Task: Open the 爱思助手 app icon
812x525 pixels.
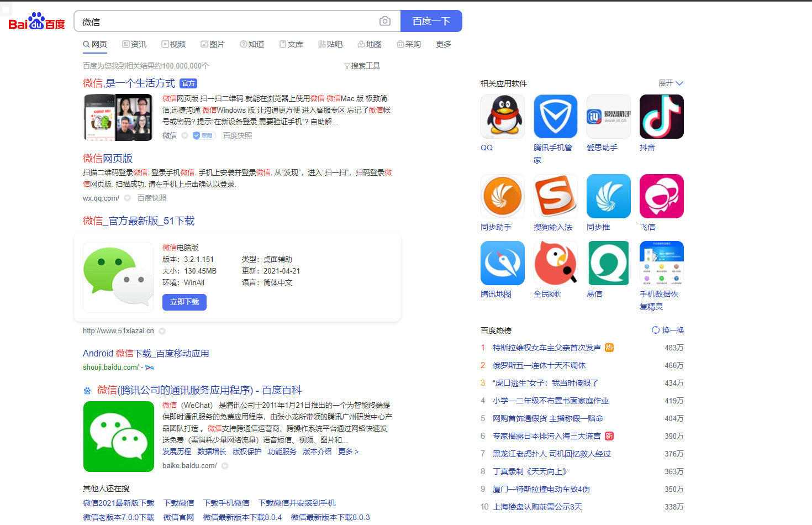Action: pyautogui.click(x=609, y=117)
